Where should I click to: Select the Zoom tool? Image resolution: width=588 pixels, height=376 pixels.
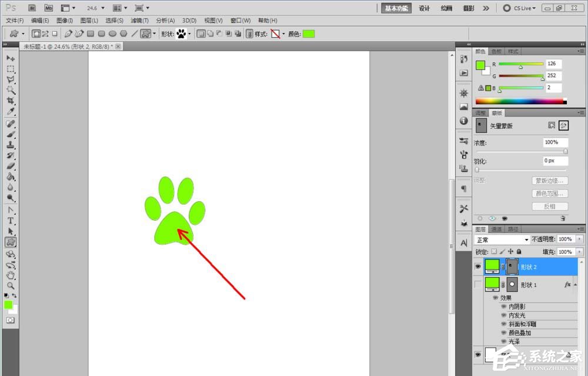coord(11,286)
